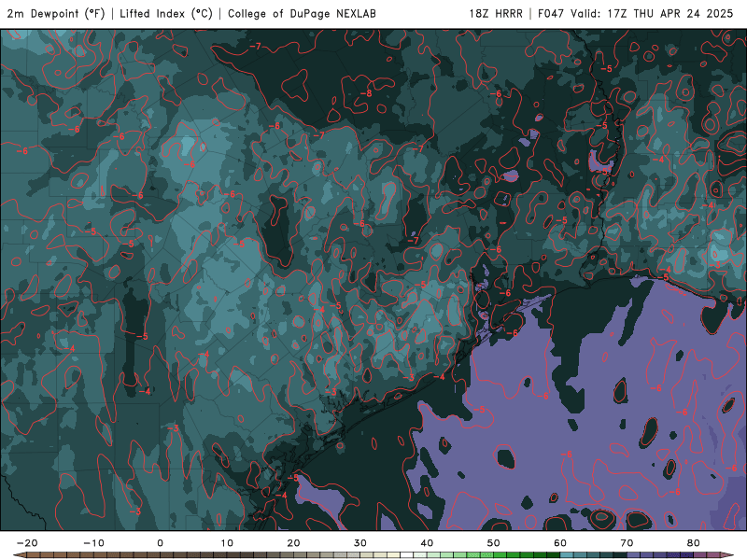Click the '18Z HRRR' model run label

point(496,14)
